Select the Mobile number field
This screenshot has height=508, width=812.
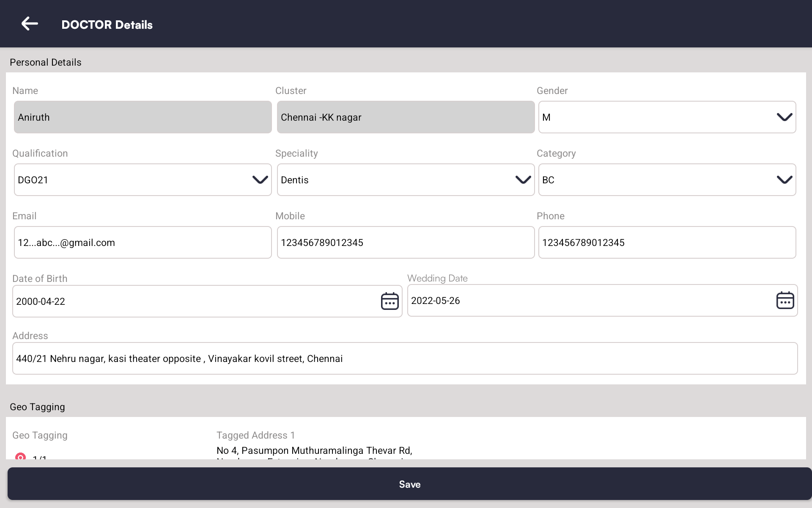pyautogui.click(x=406, y=242)
